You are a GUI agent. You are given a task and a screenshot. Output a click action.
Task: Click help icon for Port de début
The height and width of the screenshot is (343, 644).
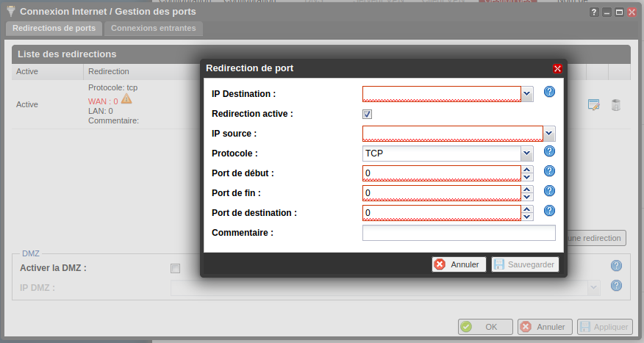(549, 171)
